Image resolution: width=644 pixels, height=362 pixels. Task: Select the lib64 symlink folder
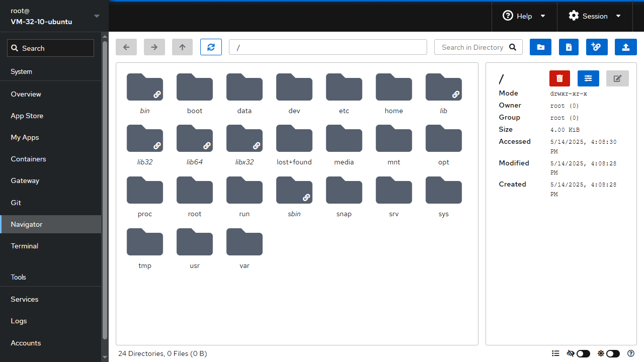pos(195,145)
